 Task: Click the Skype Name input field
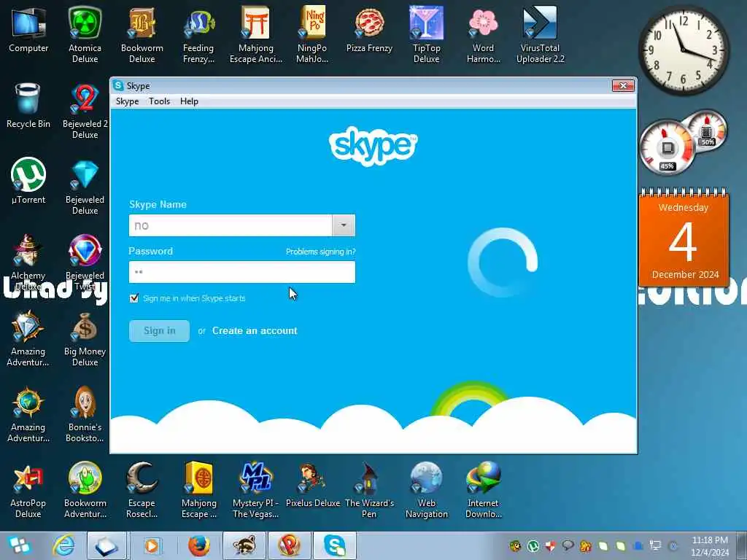point(231,225)
